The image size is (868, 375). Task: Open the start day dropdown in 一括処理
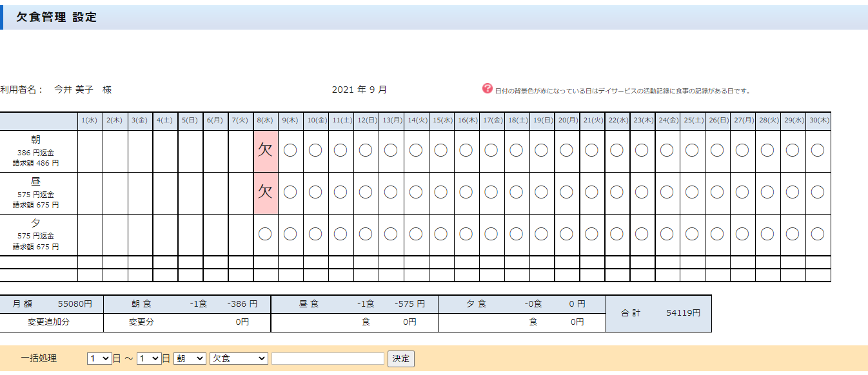pyautogui.click(x=99, y=358)
